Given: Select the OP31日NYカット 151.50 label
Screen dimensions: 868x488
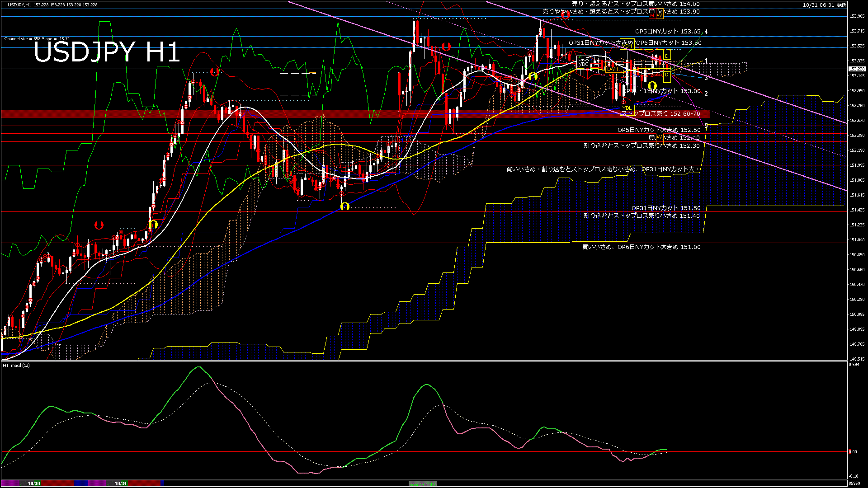Looking at the screenshot, I should [666, 208].
